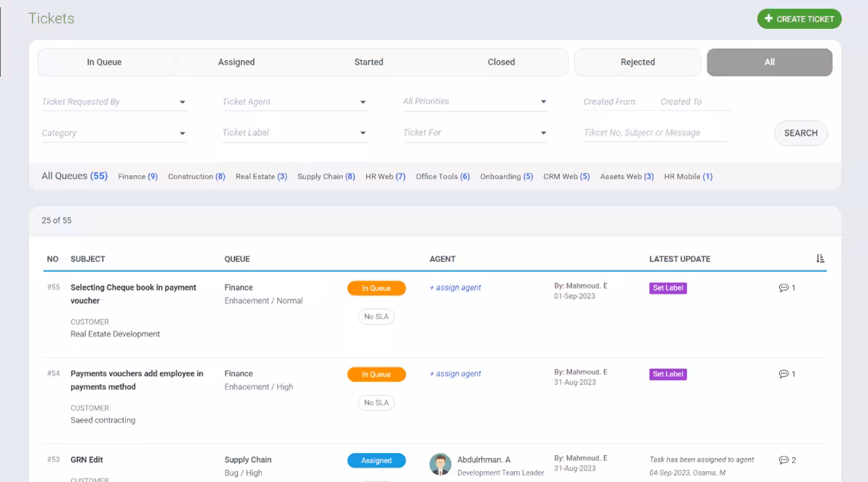Open the 'GRN Edit' ticket
Screen dimensions: 868x482
point(87,460)
